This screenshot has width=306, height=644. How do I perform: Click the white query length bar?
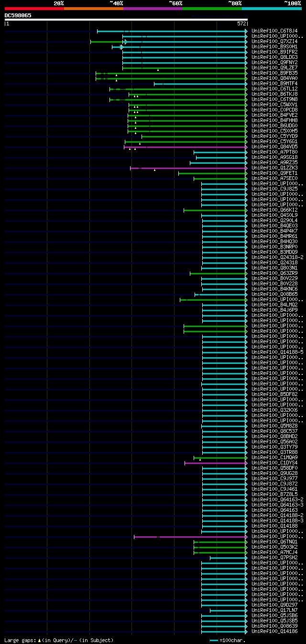click(x=126, y=20)
